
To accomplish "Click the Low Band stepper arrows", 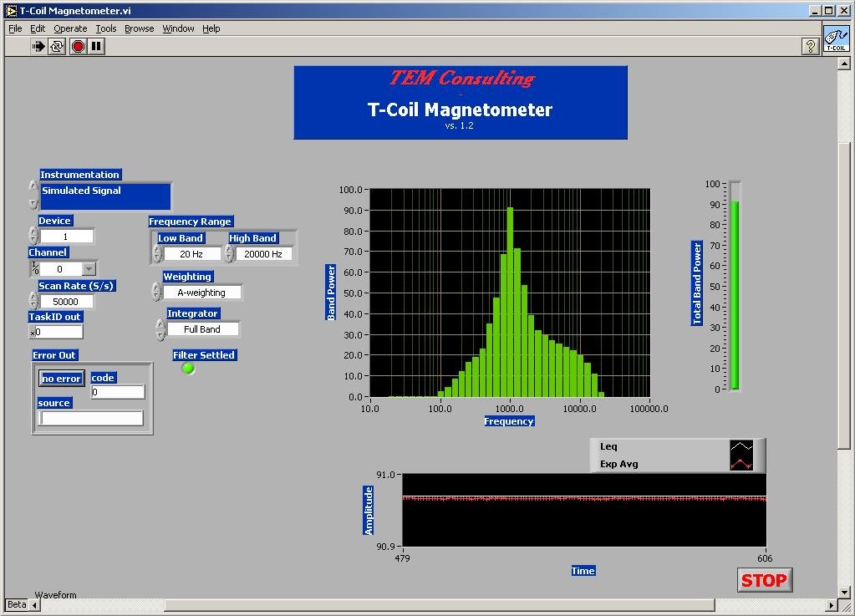I will coord(157,253).
